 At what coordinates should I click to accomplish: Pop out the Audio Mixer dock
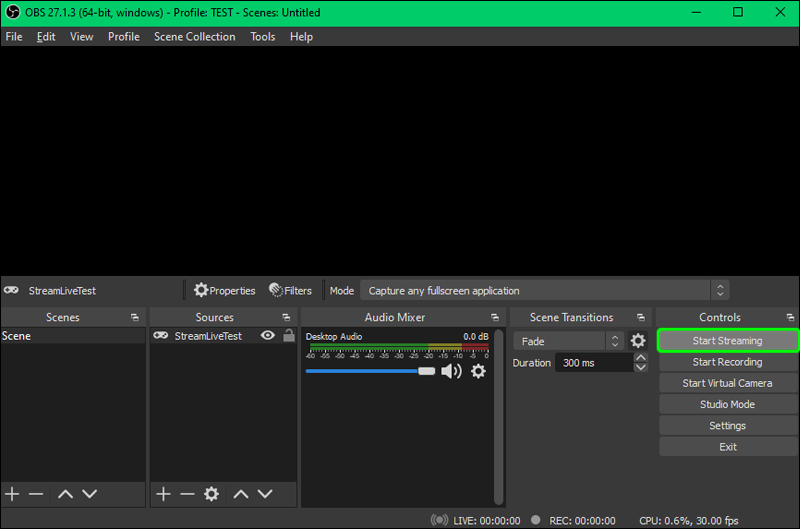tap(496, 317)
